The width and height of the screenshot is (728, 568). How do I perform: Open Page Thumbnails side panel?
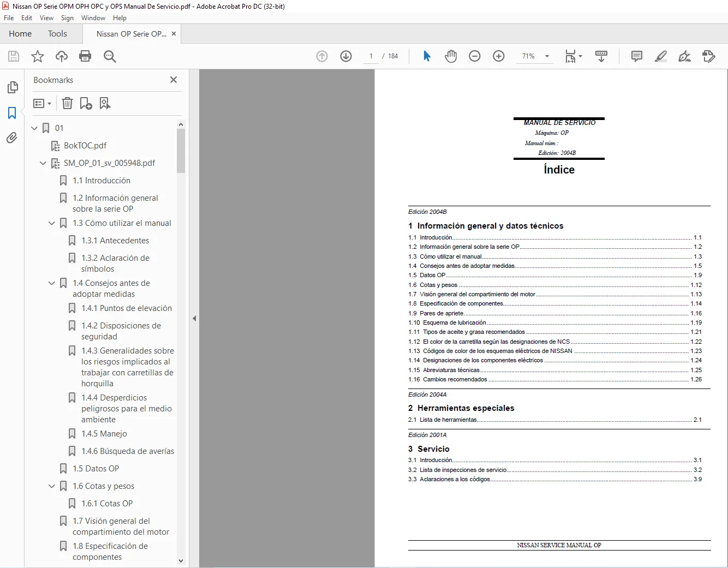click(x=12, y=87)
